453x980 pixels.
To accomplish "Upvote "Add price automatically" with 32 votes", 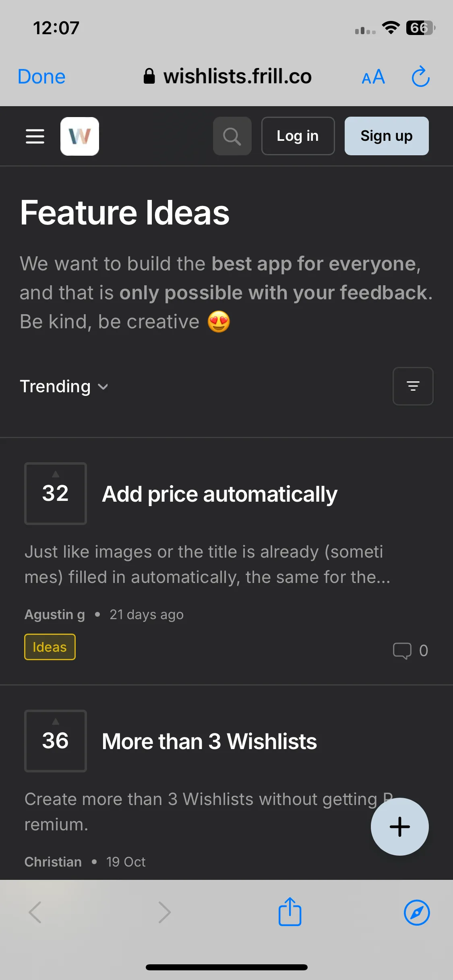I will [x=56, y=494].
